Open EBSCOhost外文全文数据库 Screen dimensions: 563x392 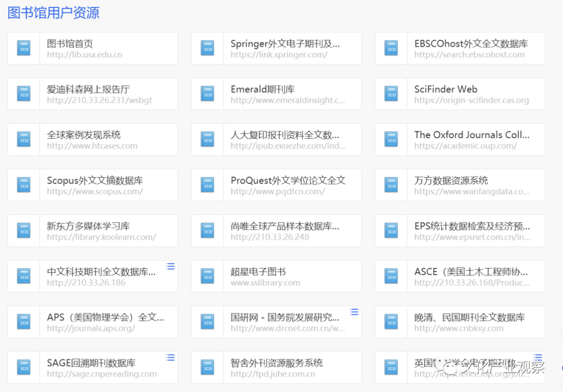[x=460, y=48]
